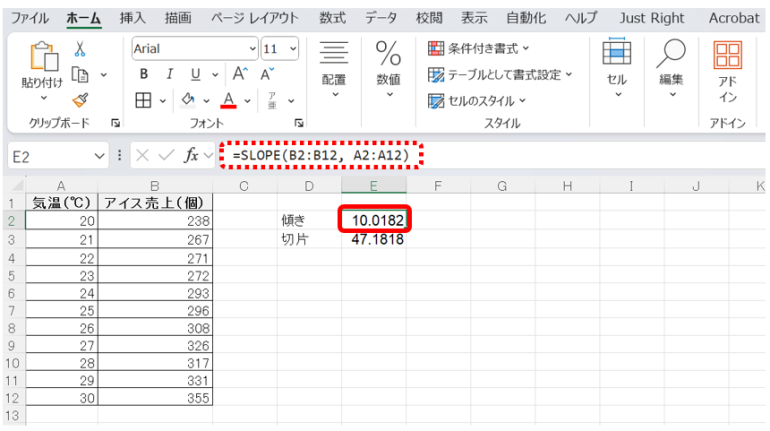
Task: Switch to the View (表示) tab
Action: 474,18
